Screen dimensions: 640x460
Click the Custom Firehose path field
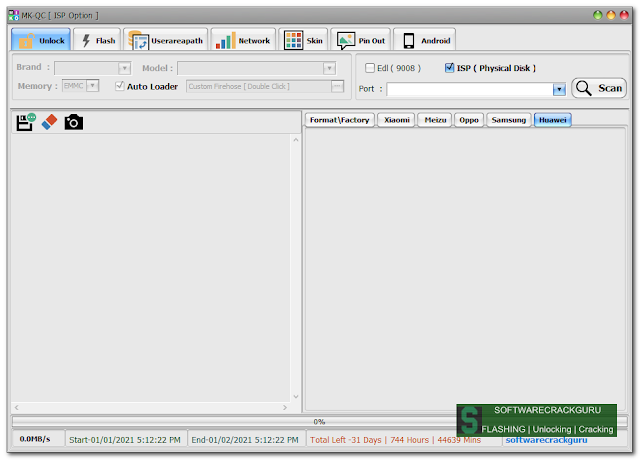pyautogui.click(x=259, y=86)
